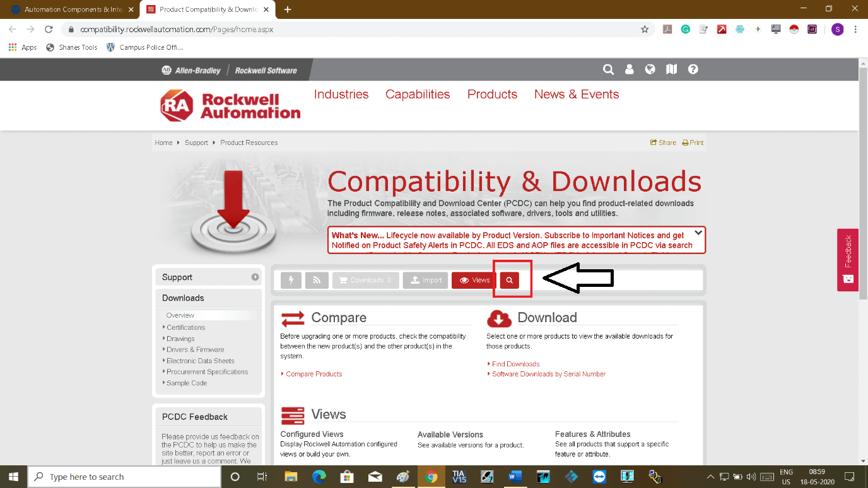Click the Product Resources breadcrumb
The image size is (868, 488).
pos(249,142)
